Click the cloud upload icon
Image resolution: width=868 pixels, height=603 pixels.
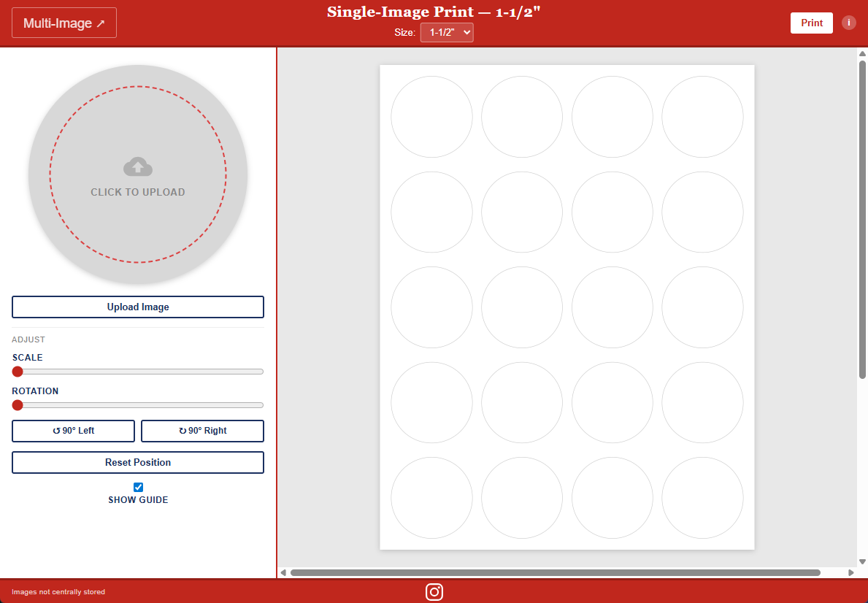pyautogui.click(x=138, y=166)
